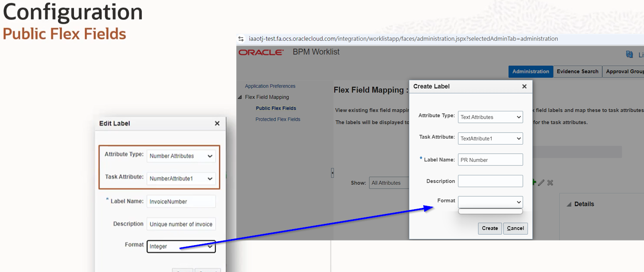The height and width of the screenshot is (272, 644).
Task: Click the Label Name field containing PR Number
Action: pos(490,159)
